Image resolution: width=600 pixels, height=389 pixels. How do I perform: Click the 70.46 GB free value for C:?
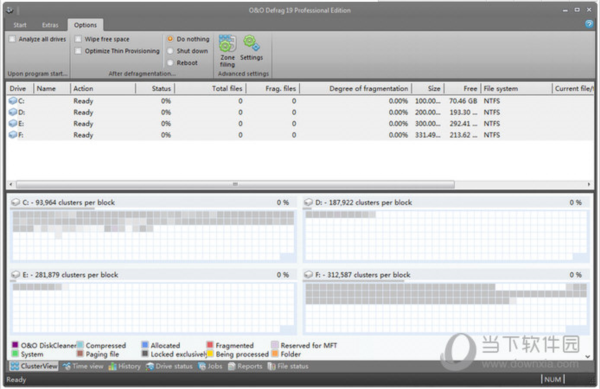click(x=463, y=101)
